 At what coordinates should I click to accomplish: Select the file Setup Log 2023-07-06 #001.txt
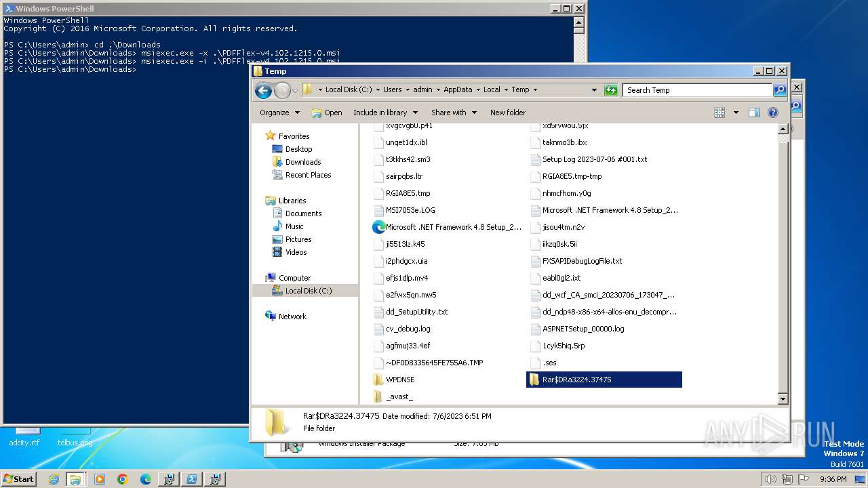(x=595, y=159)
